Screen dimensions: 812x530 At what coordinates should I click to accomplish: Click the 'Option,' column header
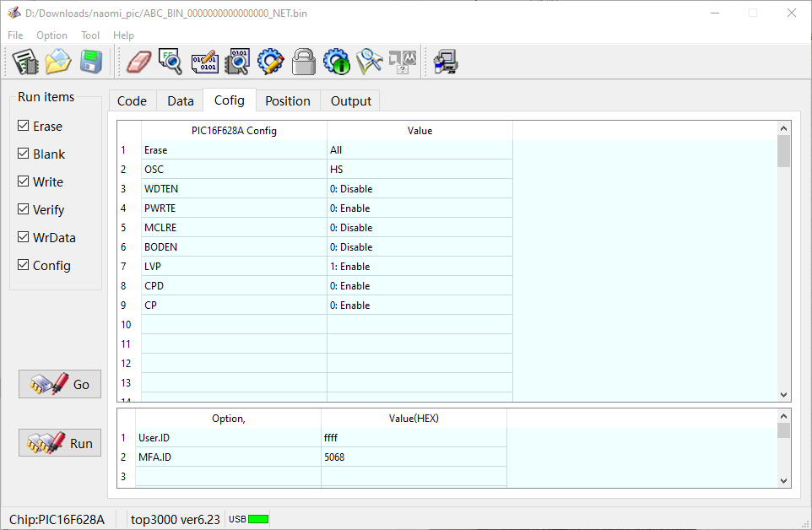point(229,419)
